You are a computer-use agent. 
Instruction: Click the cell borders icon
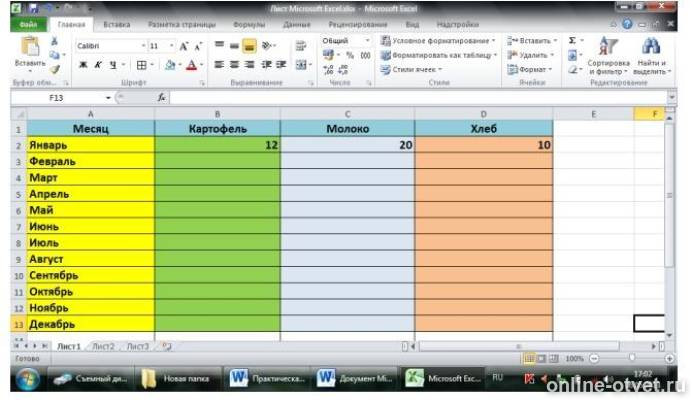pos(141,65)
